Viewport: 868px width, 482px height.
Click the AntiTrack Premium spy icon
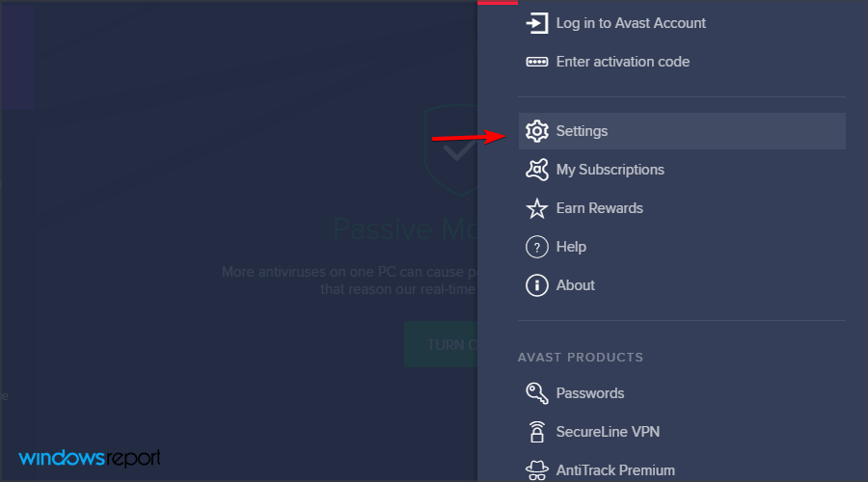click(x=536, y=470)
